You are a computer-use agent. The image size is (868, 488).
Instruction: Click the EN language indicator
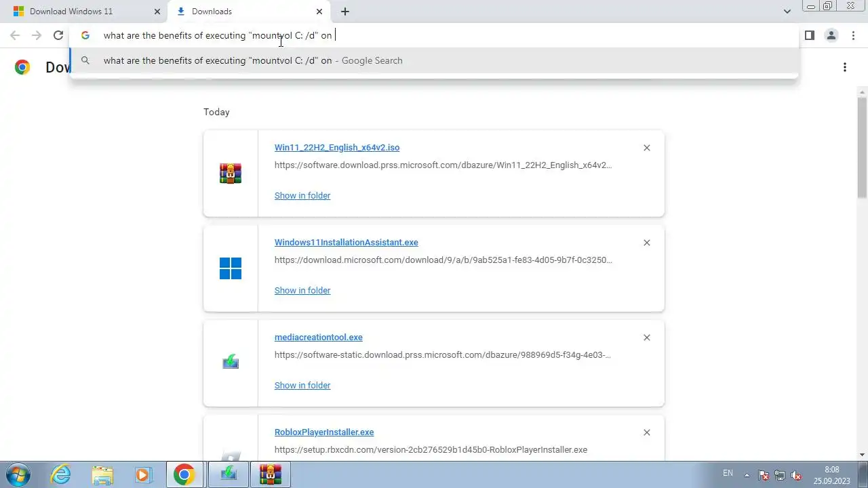point(728,473)
